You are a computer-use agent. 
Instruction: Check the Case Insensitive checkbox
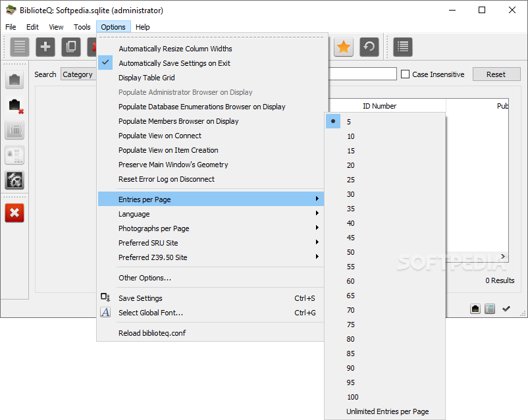405,74
